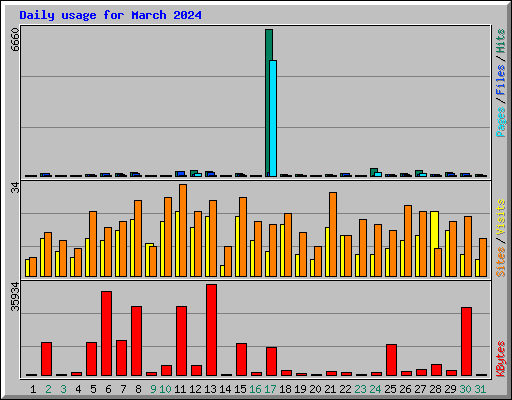Screen dimensions: 512x400
Task: Click the yellow Sites bar for day 14
Action: pos(222,271)
